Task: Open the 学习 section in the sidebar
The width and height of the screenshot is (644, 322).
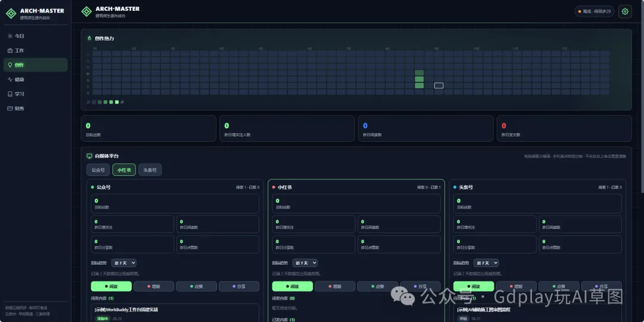Action: tap(35, 94)
